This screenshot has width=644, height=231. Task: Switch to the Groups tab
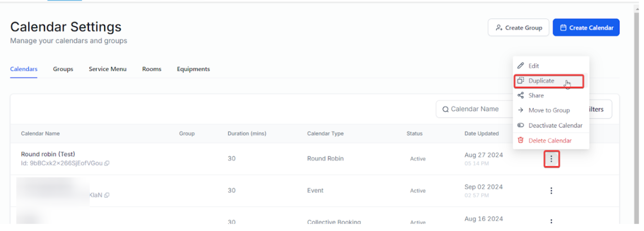tap(63, 69)
